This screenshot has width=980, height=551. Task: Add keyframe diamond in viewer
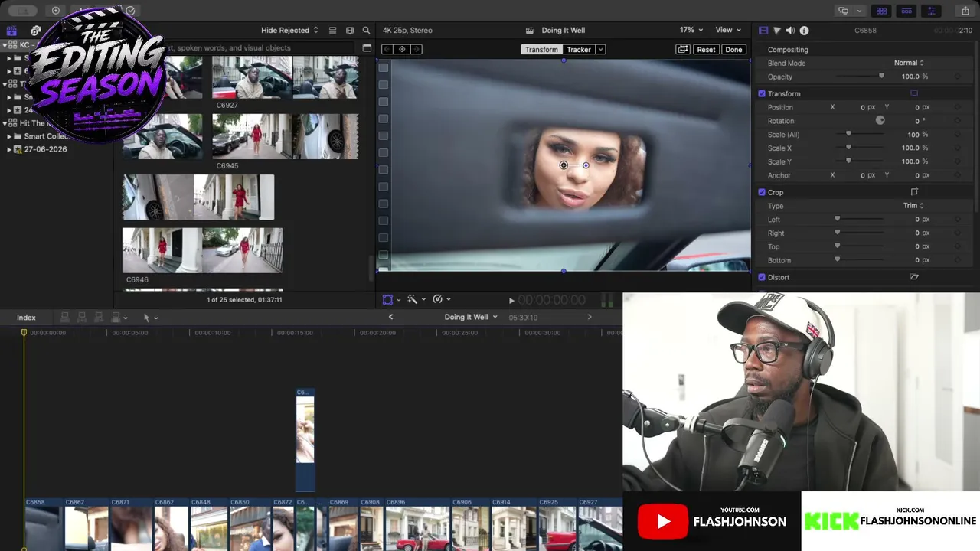pyautogui.click(x=402, y=49)
